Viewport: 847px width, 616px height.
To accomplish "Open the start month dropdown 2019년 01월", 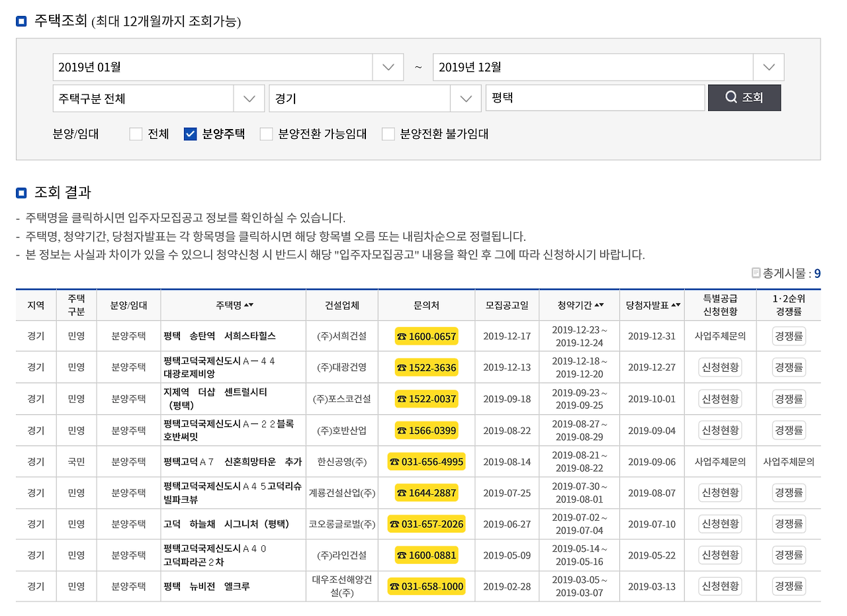I will tap(228, 67).
